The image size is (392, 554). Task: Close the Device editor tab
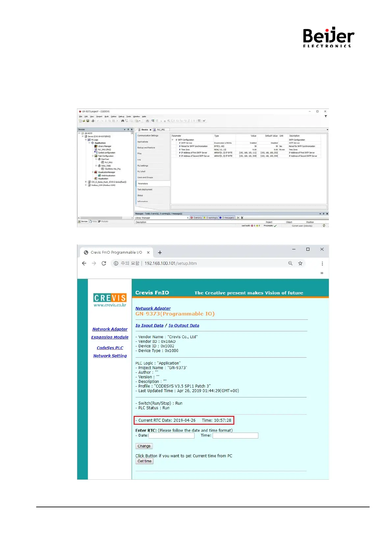[150, 130]
